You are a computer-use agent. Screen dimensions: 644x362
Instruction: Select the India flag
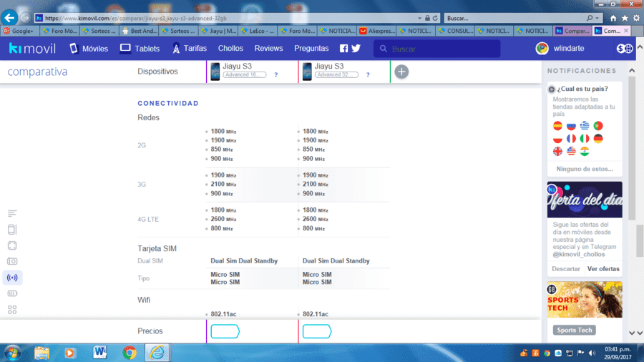click(x=585, y=152)
